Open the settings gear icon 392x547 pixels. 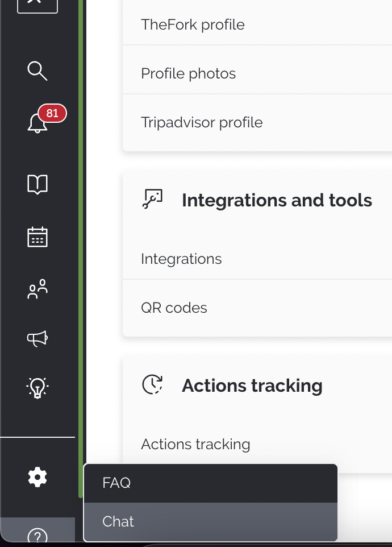[x=37, y=476]
